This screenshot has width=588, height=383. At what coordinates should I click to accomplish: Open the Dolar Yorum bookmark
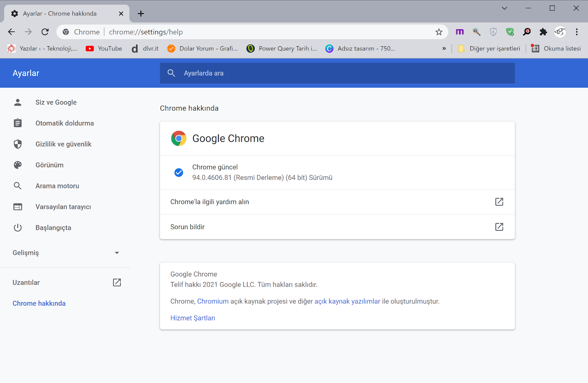(x=202, y=49)
